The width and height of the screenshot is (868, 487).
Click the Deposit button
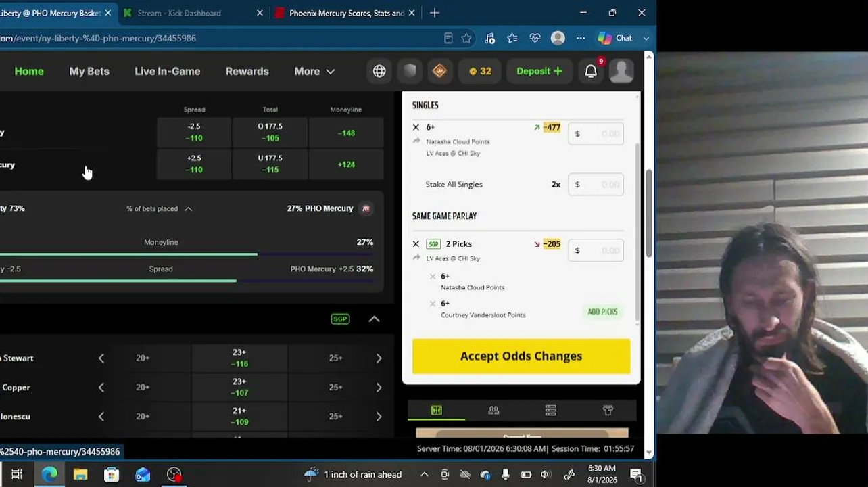[539, 71]
